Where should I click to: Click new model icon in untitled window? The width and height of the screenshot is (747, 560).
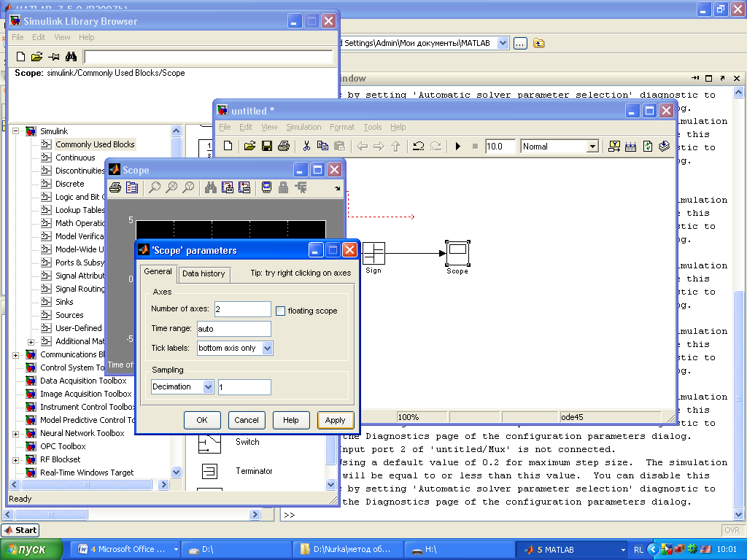tap(228, 146)
